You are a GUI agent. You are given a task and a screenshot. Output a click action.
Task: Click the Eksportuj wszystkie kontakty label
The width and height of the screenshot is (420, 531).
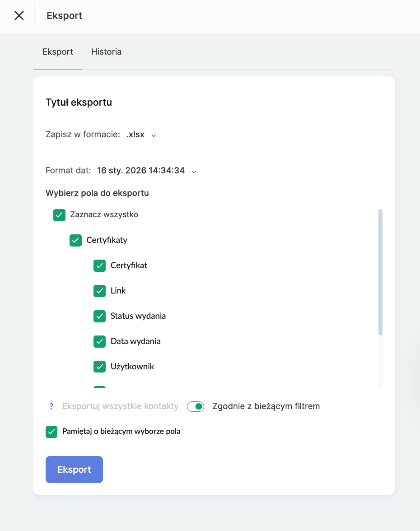(120, 406)
